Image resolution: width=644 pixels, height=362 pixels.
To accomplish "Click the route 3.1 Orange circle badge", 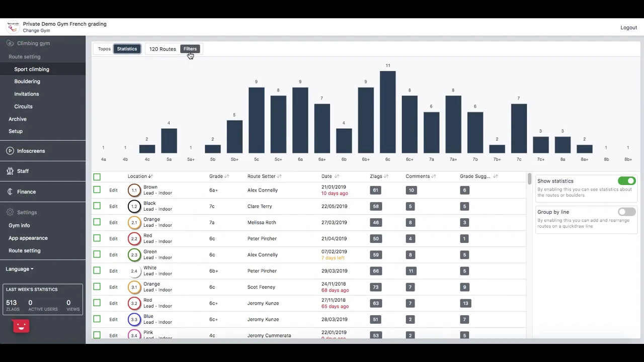I will click(x=134, y=287).
